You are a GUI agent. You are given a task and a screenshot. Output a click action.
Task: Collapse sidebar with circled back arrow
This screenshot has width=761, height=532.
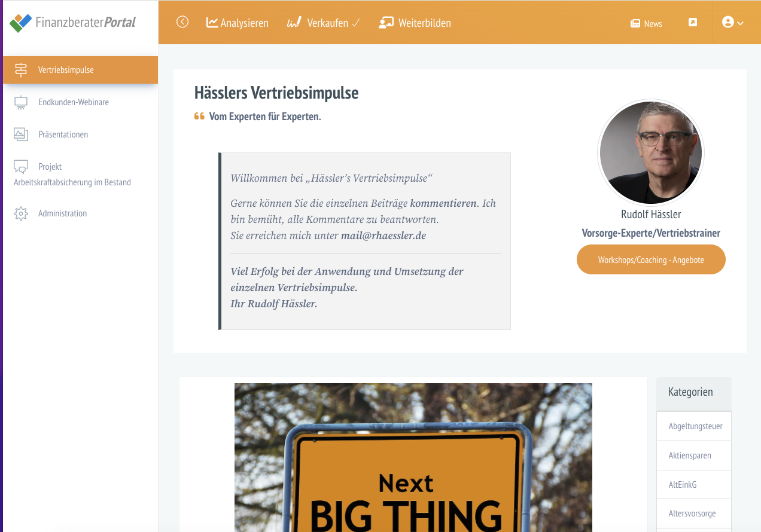click(182, 22)
